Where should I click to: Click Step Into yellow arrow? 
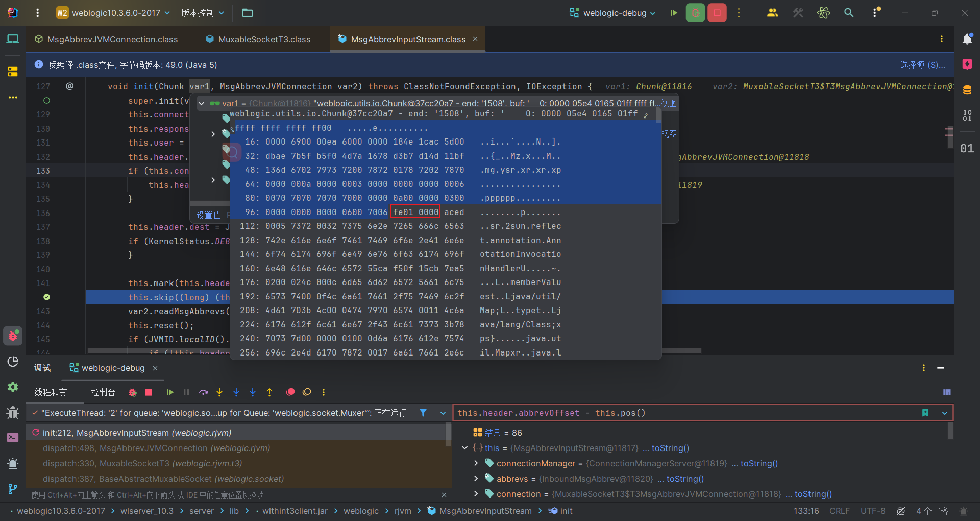coord(219,392)
